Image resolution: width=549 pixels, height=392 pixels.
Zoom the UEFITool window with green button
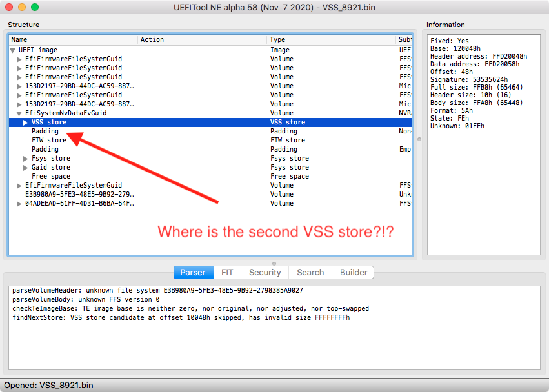point(35,7)
